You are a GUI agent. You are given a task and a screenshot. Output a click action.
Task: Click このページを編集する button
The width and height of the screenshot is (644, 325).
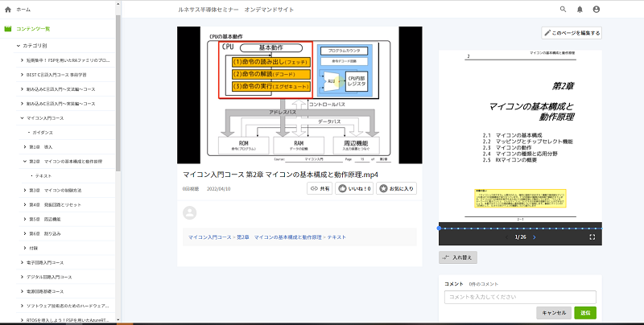[x=572, y=33]
